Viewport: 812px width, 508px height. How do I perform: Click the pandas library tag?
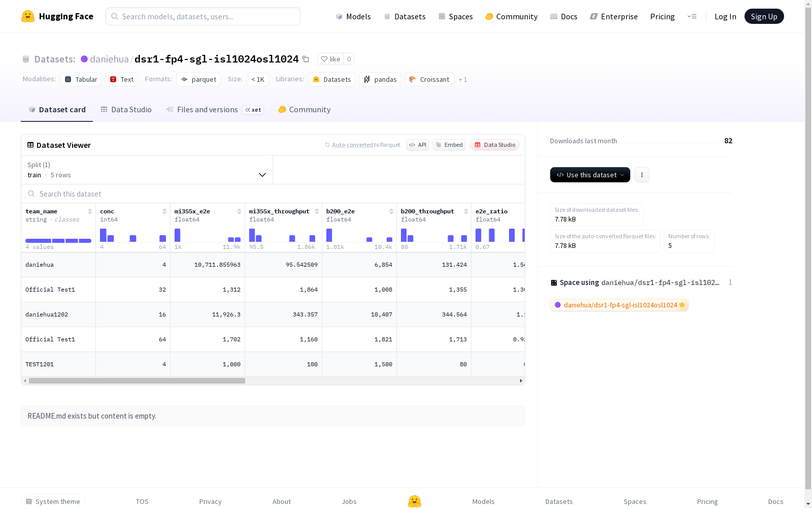click(x=380, y=79)
